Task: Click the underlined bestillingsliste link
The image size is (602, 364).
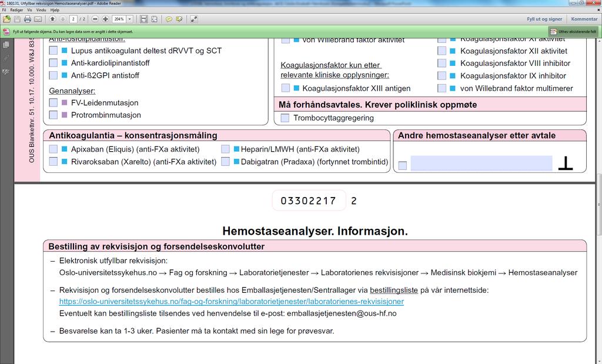Action: tap(394, 290)
